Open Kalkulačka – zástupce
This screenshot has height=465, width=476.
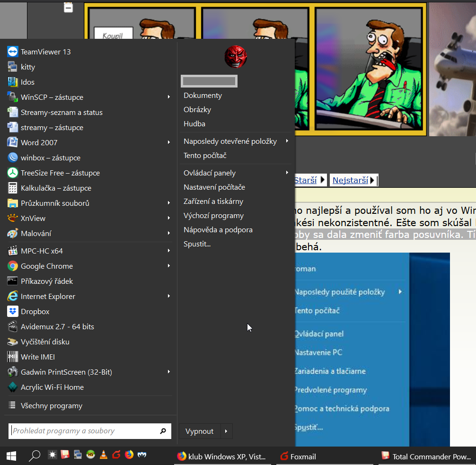click(89, 188)
